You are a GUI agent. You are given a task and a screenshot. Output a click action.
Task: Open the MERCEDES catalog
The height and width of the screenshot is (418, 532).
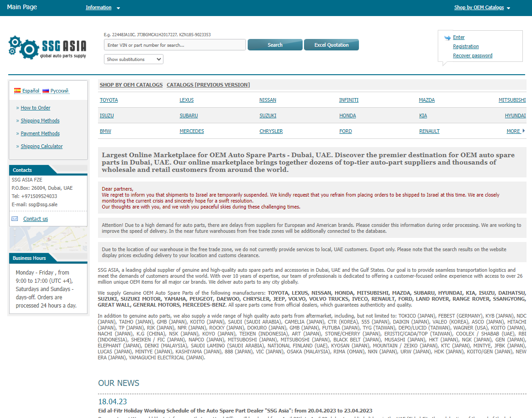(x=192, y=132)
